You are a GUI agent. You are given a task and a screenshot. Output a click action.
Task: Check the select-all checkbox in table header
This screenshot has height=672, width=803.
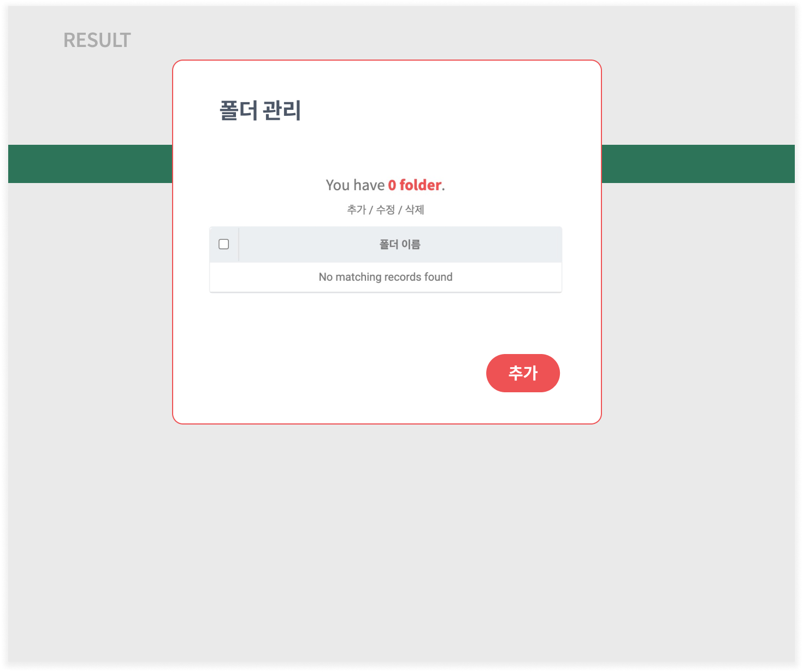[x=224, y=244]
